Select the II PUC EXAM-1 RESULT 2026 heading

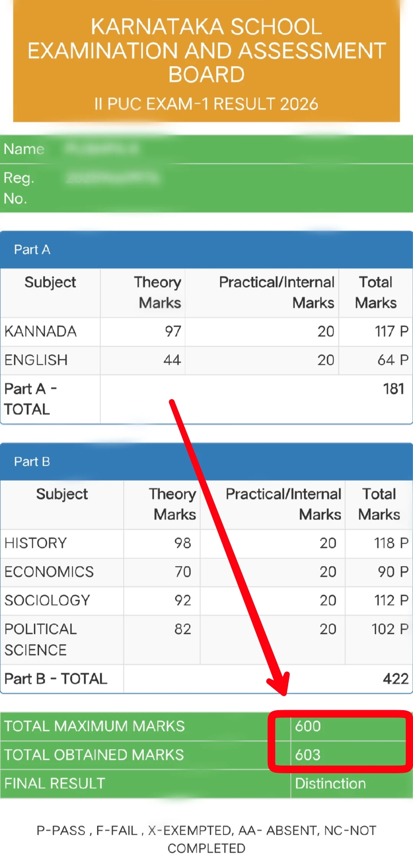coord(206,104)
